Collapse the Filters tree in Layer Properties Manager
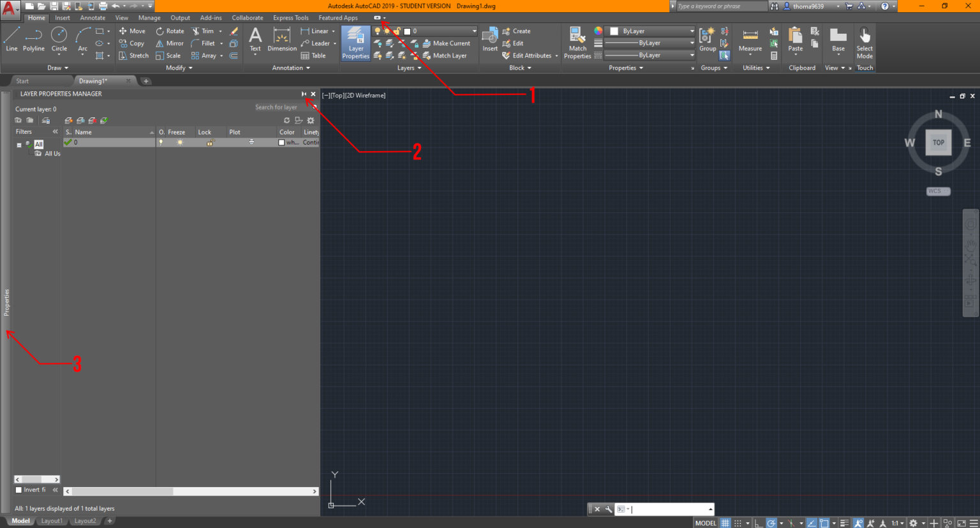This screenshot has height=528, width=980. 56,131
